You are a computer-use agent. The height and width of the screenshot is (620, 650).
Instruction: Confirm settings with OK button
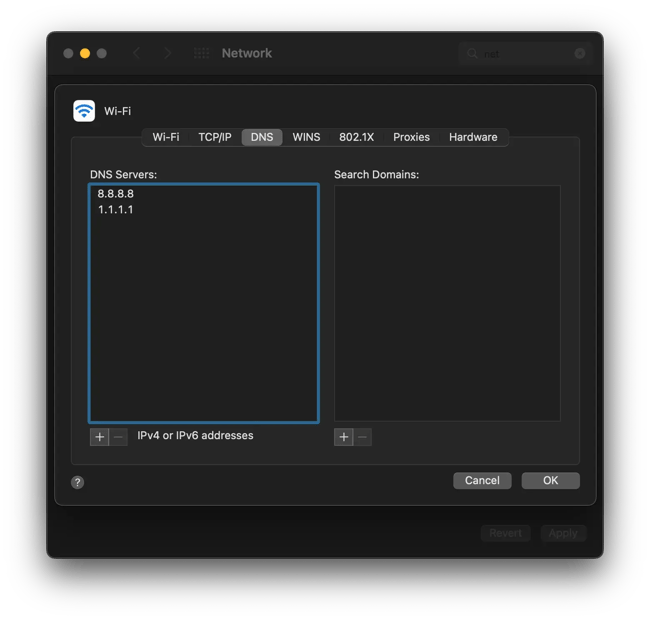tap(551, 480)
